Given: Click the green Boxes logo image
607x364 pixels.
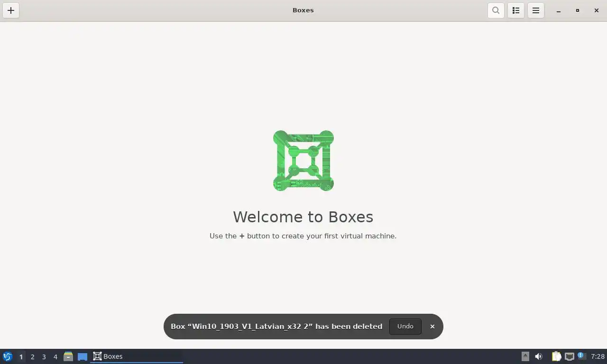Looking at the screenshot, I should pos(303,161).
